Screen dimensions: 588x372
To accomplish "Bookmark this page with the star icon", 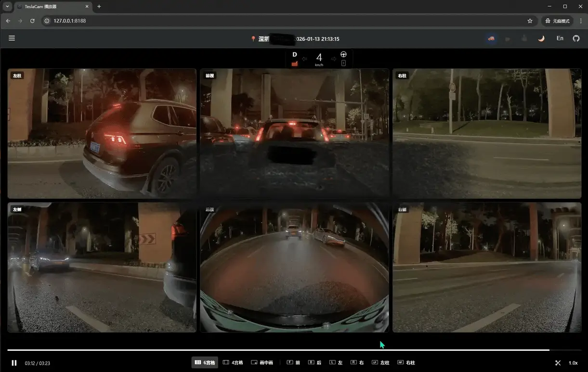I will pyautogui.click(x=530, y=21).
